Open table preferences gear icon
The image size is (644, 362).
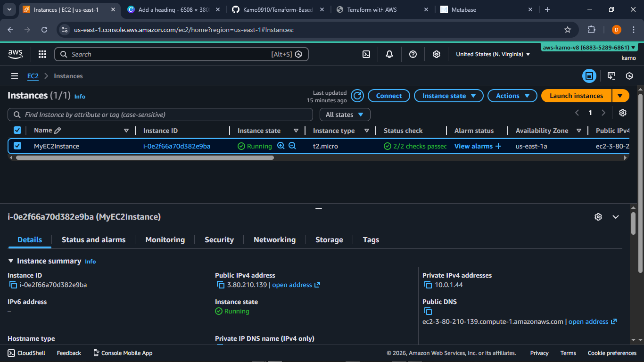[x=623, y=113]
